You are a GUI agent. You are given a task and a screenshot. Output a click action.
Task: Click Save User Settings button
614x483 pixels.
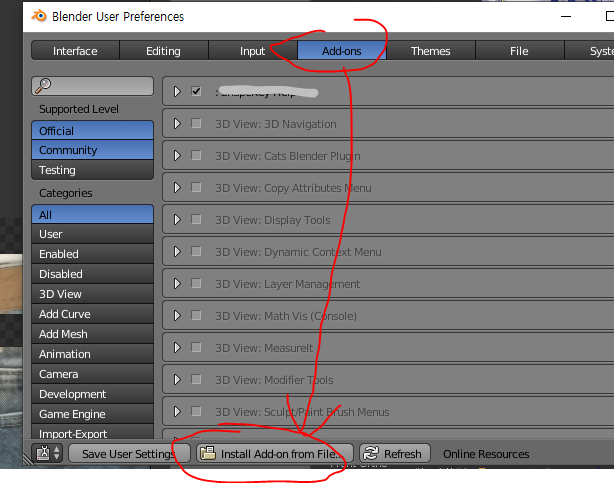129,453
